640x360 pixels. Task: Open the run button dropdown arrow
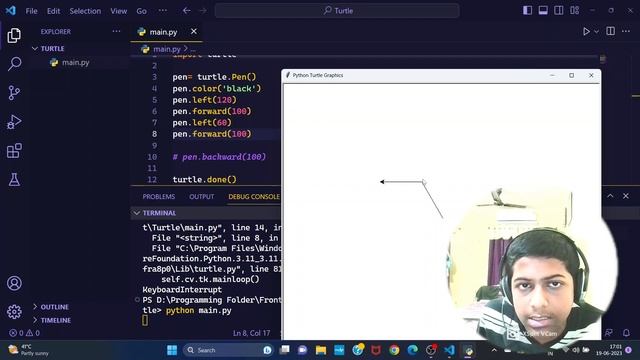[596, 31]
